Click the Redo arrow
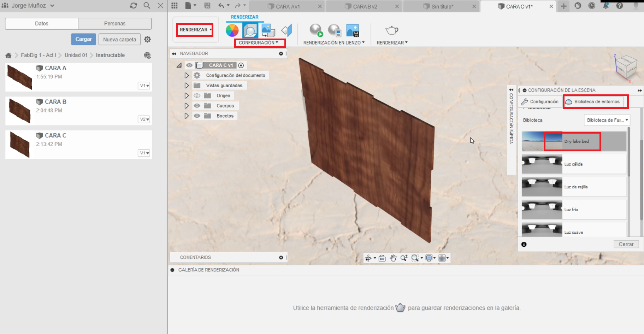Viewport: 644px width, 334px height. click(238, 6)
